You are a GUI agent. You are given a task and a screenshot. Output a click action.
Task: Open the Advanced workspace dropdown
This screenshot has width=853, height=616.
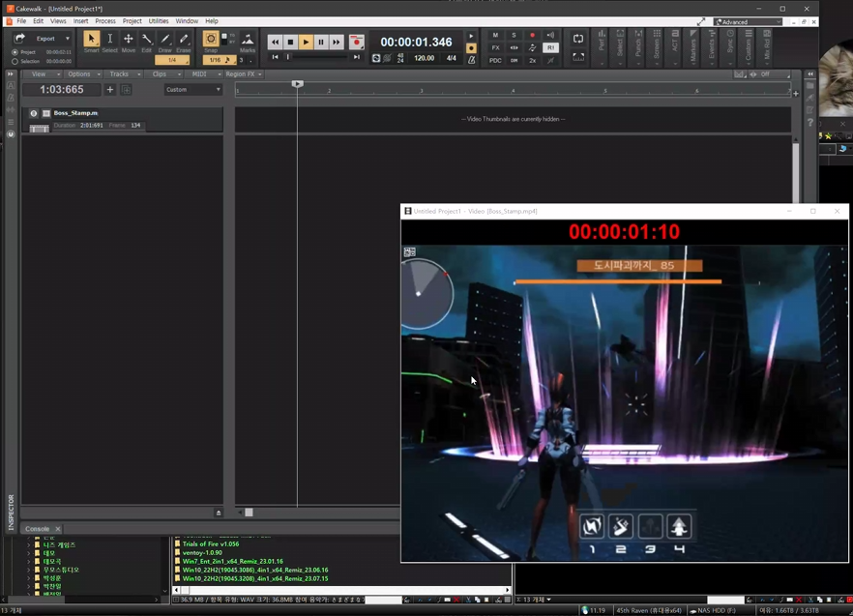click(x=748, y=22)
